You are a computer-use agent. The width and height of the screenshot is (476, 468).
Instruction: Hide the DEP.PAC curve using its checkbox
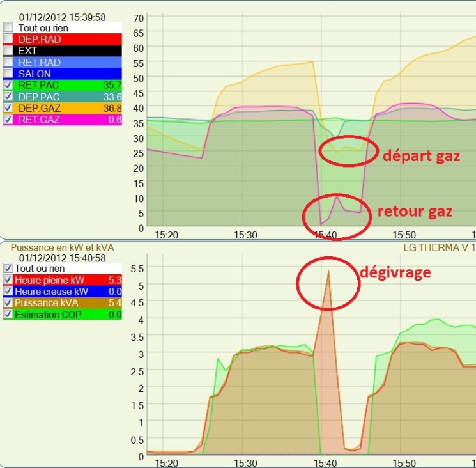click(8, 97)
